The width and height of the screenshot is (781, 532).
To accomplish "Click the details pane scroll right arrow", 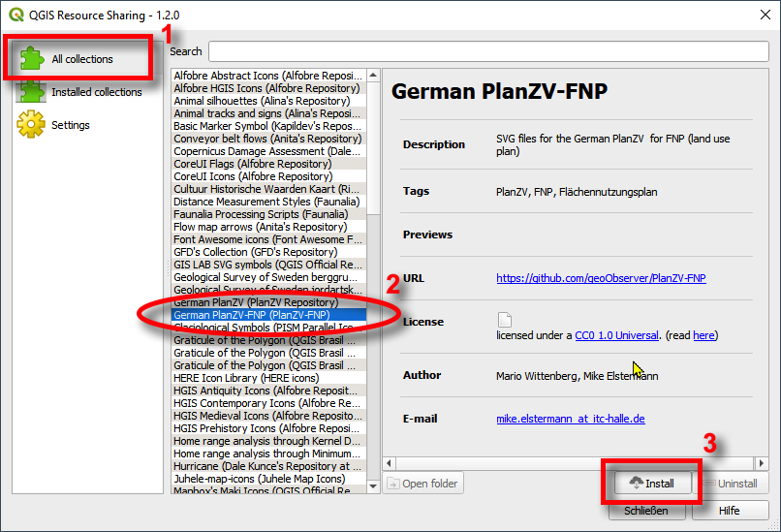I will tap(761, 463).
